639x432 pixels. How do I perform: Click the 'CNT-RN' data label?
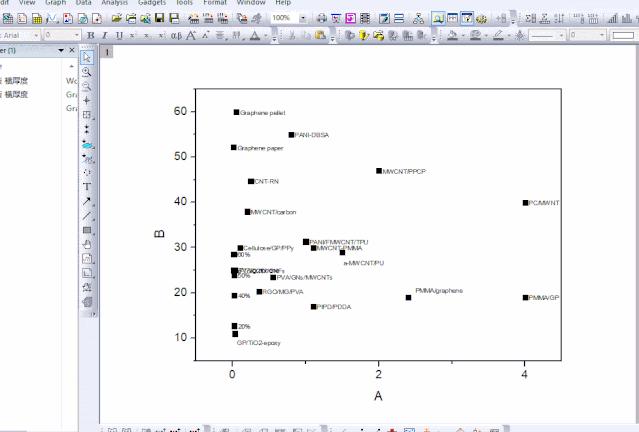point(267,182)
